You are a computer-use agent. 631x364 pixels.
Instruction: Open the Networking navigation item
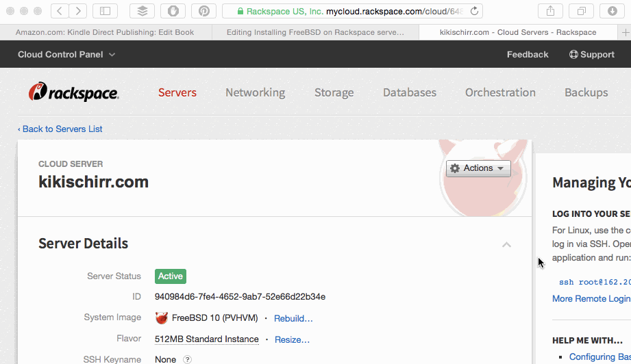pyautogui.click(x=255, y=92)
